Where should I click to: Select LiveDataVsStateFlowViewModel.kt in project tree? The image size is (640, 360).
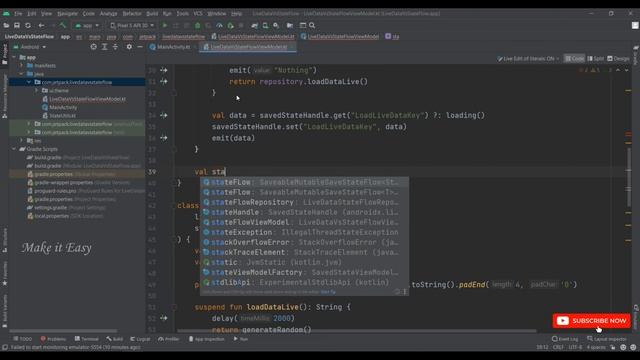click(x=84, y=99)
